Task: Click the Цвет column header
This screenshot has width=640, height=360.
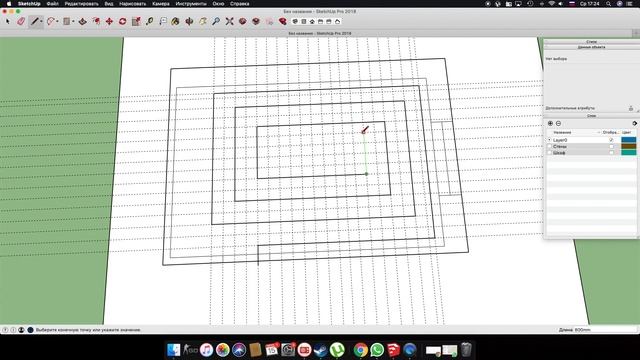Action: [627, 132]
